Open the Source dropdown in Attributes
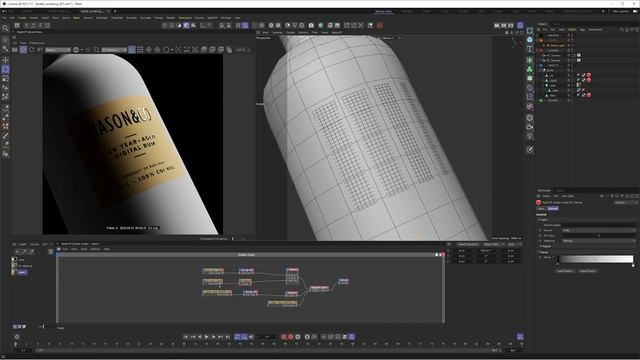Image resolution: width=640 pixels, height=360 pixels. click(598, 230)
